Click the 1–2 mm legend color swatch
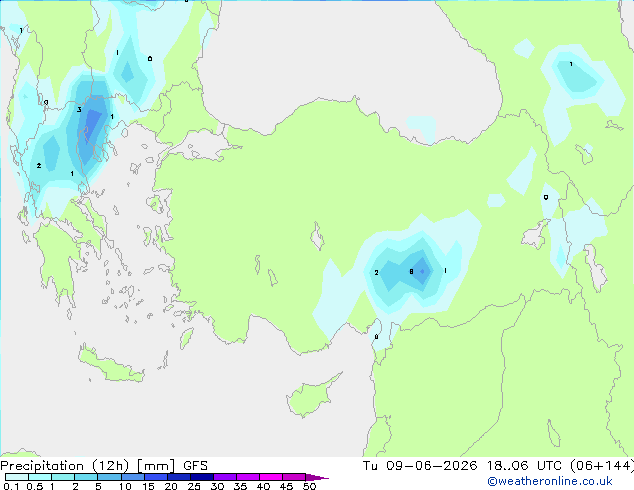Image resolution: width=634 pixels, height=490 pixels. 63,477
